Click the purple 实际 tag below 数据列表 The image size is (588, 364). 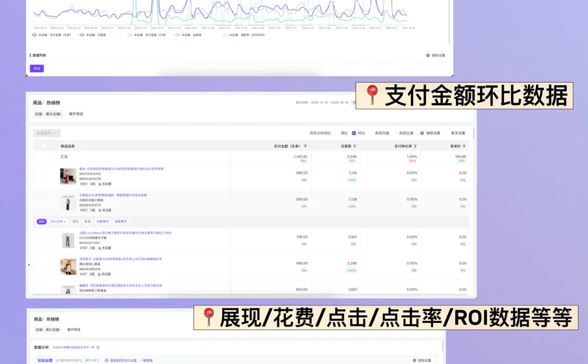[36, 69]
